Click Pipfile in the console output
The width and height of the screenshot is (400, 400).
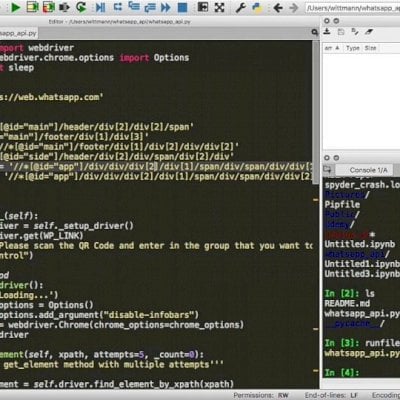point(342,204)
